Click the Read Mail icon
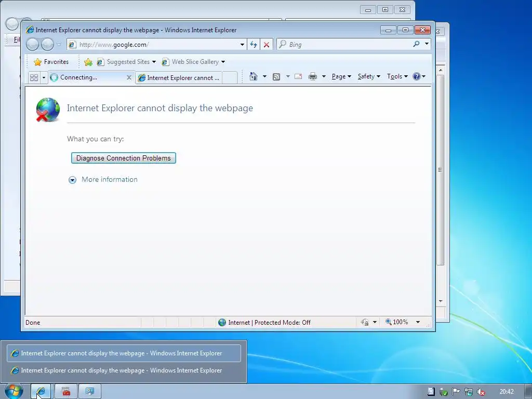 (x=298, y=76)
